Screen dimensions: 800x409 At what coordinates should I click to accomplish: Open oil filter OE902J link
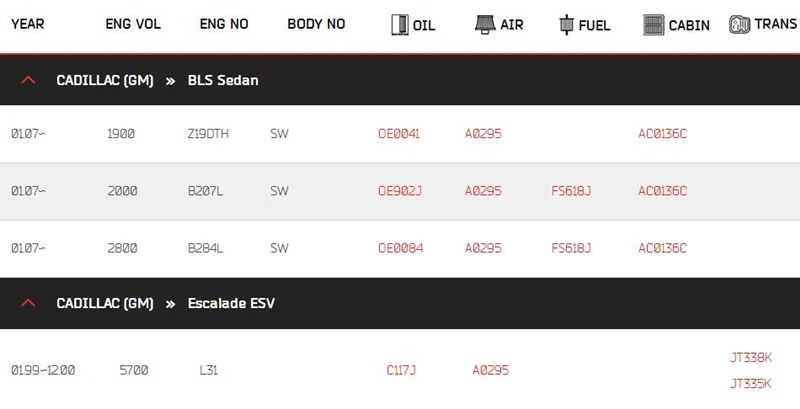[399, 191]
